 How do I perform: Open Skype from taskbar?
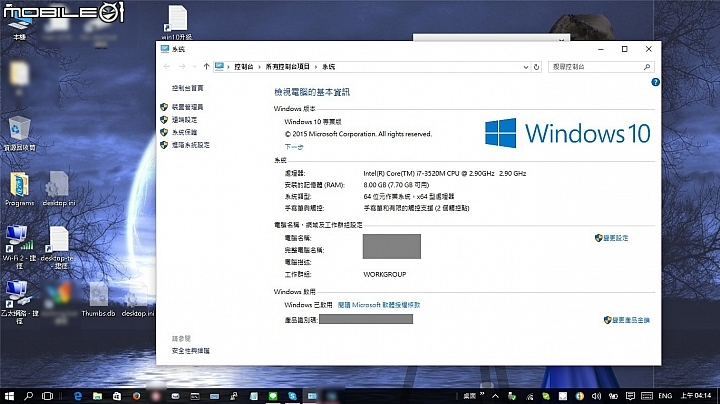292,396
